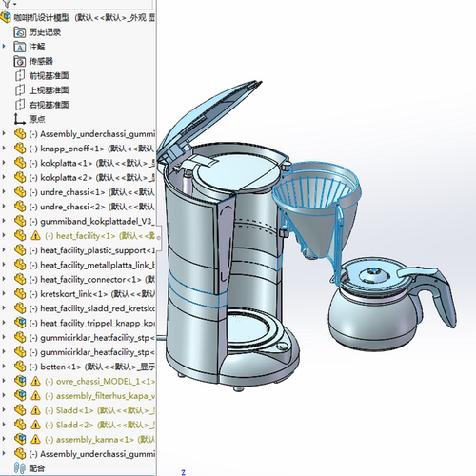Select assembly_filterhus_kapa component text
This screenshot has width=476, height=476.
coord(100,396)
